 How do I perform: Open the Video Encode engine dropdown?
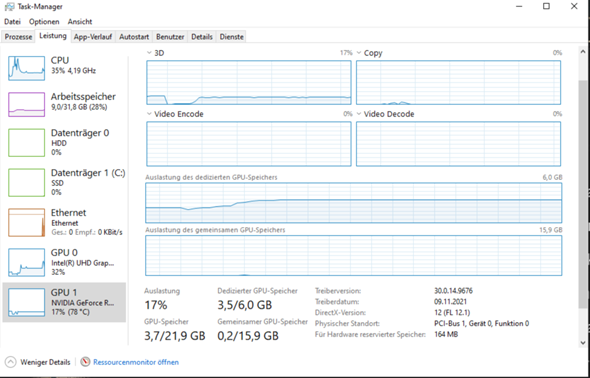click(149, 114)
